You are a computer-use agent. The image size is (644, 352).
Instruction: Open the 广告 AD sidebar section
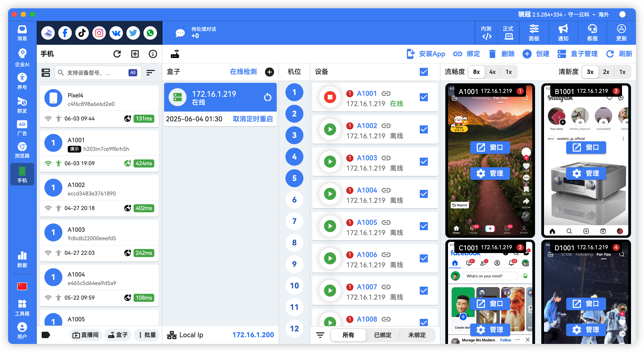pyautogui.click(x=22, y=128)
